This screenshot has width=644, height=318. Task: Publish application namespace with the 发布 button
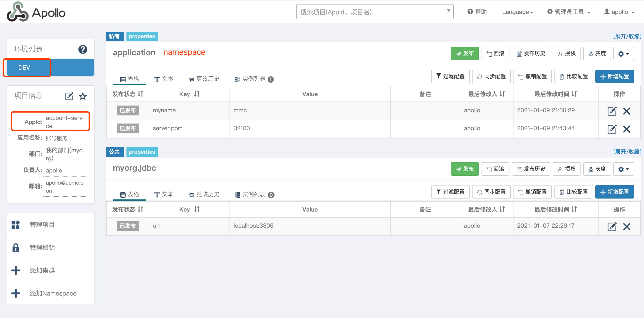[x=464, y=53]
